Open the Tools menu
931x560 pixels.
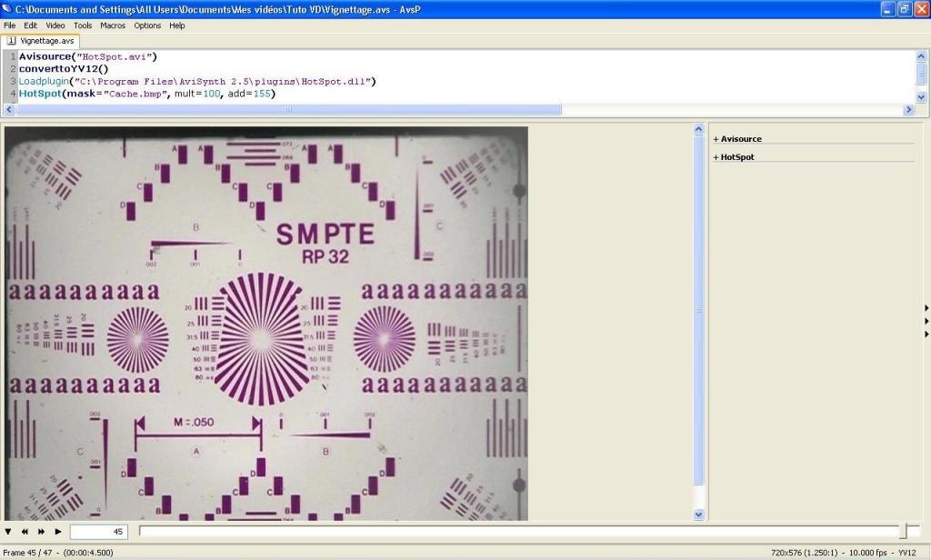[83, 25]
